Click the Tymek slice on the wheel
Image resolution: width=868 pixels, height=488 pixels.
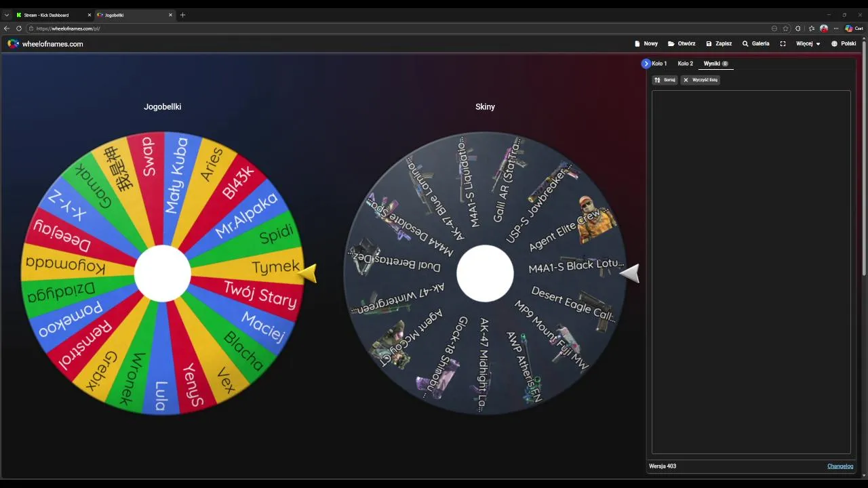tap(275, 267)
